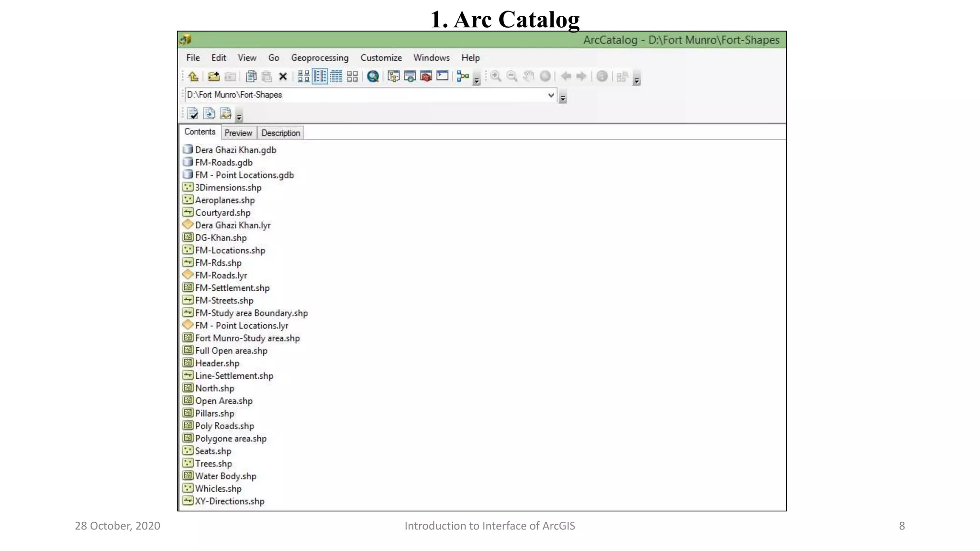Expand Location toolbar options arrow

[563, 97]
